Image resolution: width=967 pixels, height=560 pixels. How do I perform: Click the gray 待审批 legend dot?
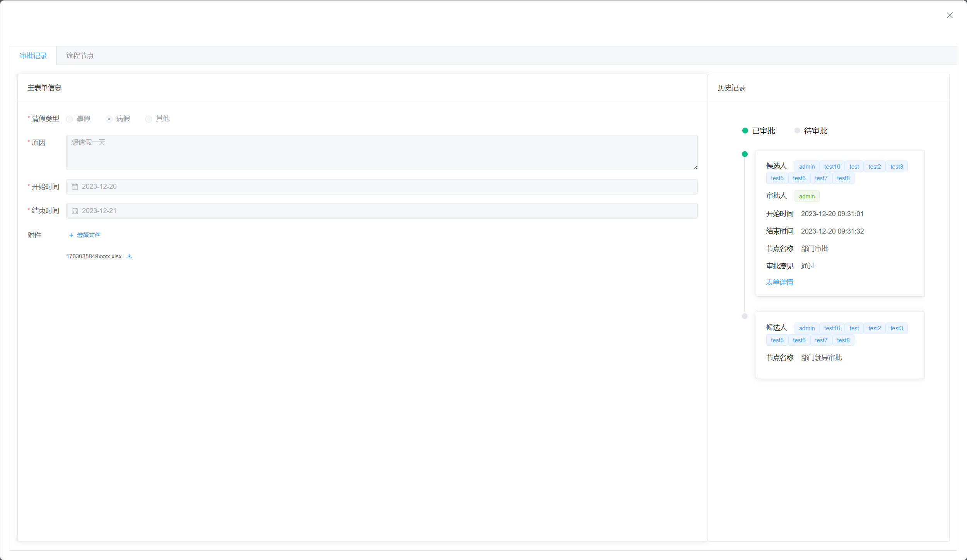(797, 131)
